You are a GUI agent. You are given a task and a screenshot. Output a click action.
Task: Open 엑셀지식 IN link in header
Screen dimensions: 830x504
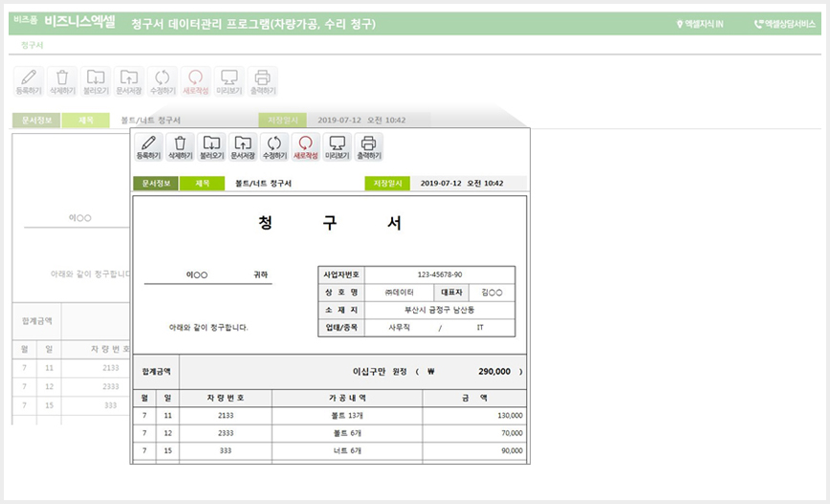click(x=699, y=24)
